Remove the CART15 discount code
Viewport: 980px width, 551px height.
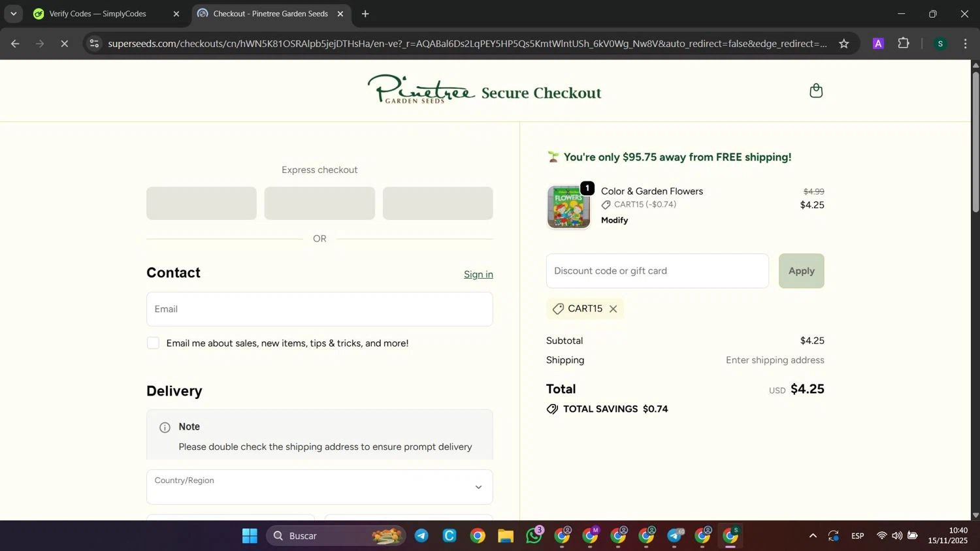613,309
